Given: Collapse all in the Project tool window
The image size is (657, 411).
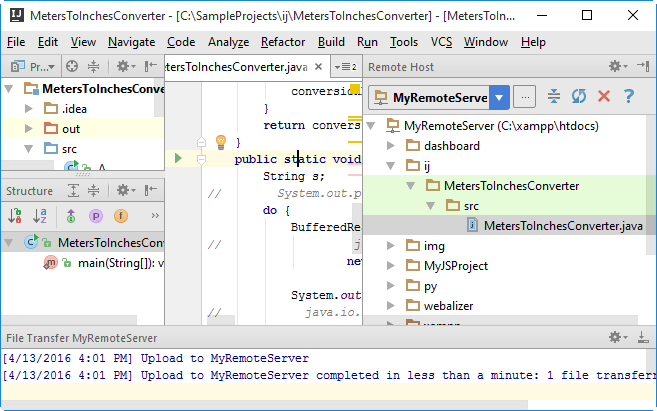Looking at the screenshot, I should (x=93, y=66).
